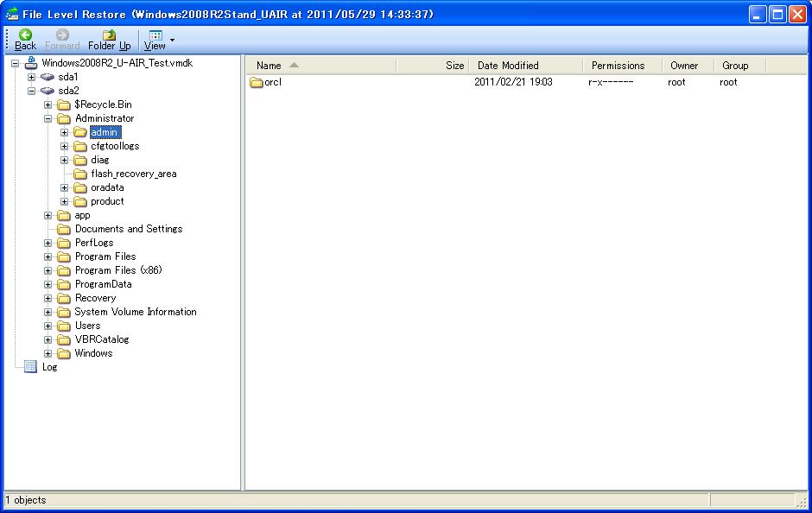Click the cfgtoollogs folder icon
Viewport: 812px width, 513px height.
pos(80,147)
